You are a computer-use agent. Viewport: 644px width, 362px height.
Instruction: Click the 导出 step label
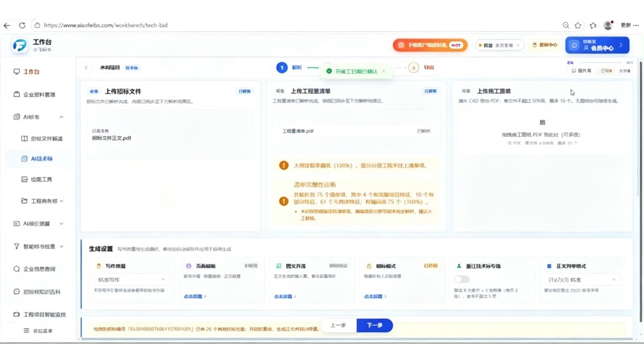[x=429, y=67]
